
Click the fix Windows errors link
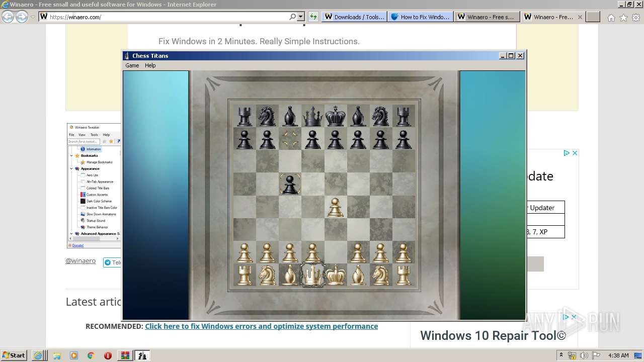tap(261, 326)
